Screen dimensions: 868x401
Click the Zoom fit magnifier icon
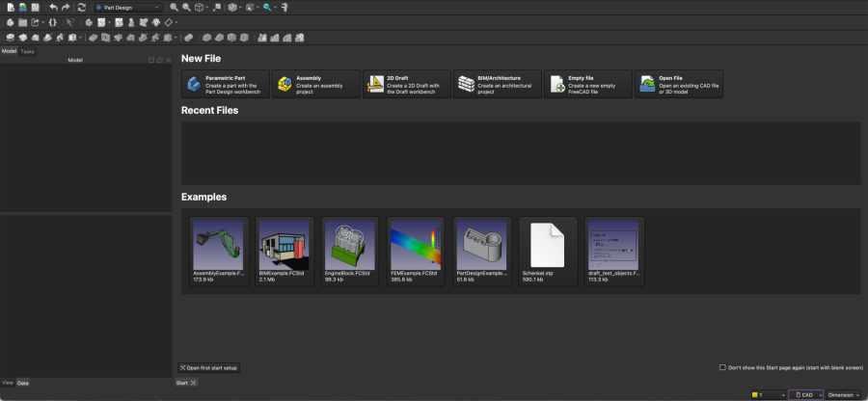click(174, 7)
